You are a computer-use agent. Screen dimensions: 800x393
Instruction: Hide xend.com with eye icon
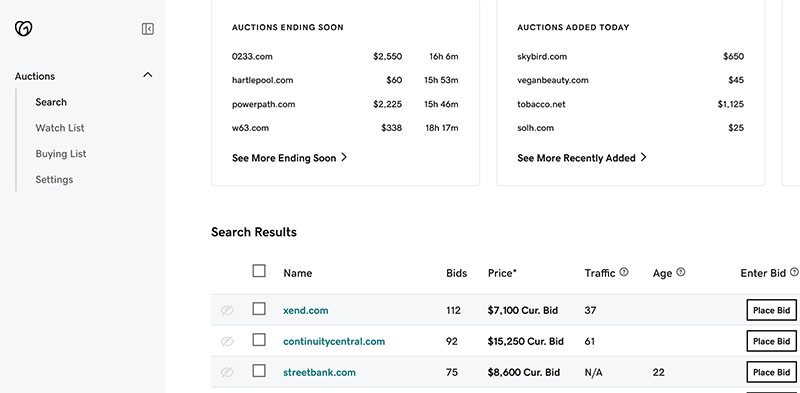[227, 310]
